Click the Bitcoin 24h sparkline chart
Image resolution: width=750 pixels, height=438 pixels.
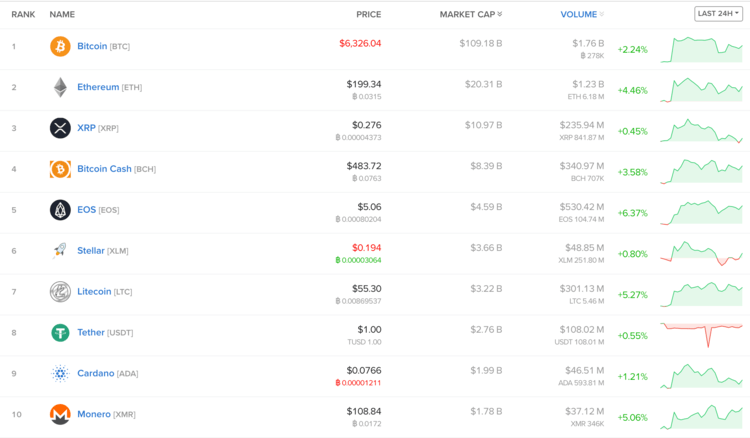click(x=701, y=48)
